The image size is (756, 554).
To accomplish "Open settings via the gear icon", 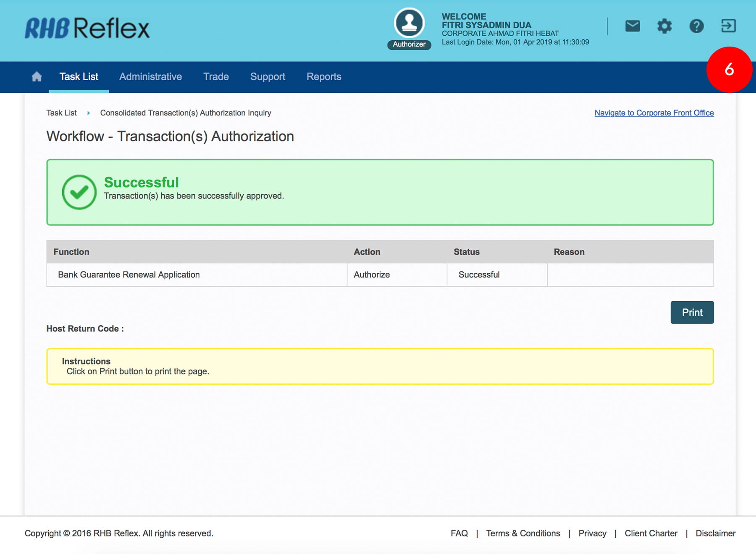I will 664,26.
